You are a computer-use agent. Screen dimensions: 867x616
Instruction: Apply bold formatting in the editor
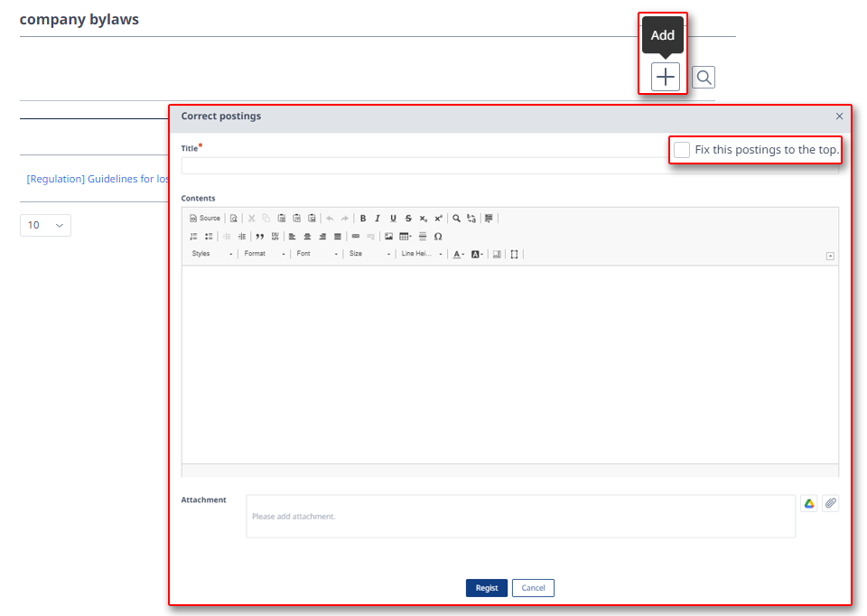coord(363,219)
